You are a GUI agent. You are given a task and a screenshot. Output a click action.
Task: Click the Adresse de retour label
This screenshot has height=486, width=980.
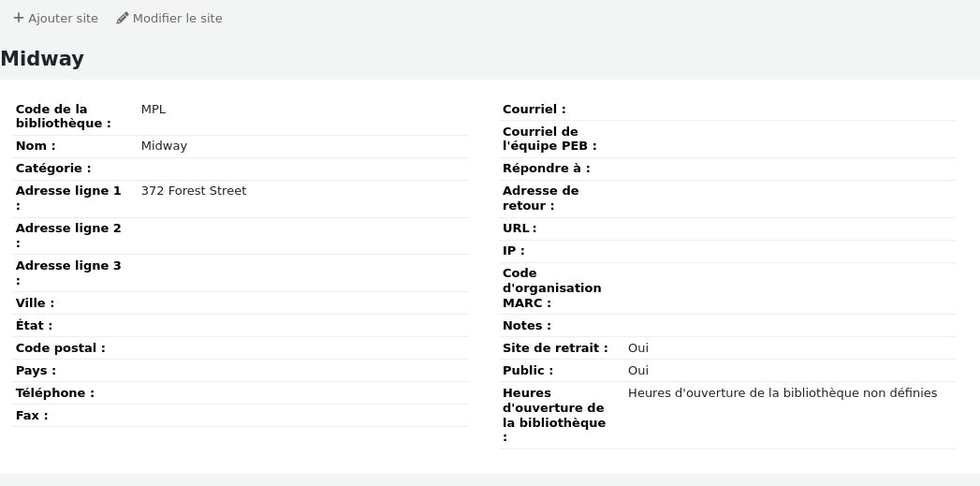tap(541, 199)
